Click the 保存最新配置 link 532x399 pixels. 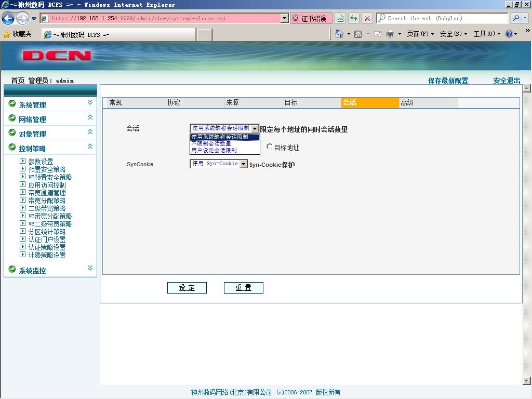coord(448,81)
